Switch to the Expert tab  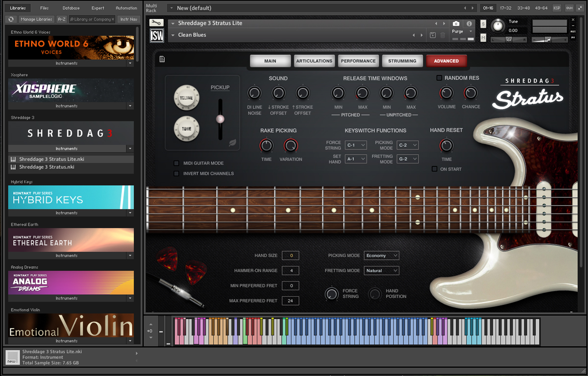pos(98,8)
